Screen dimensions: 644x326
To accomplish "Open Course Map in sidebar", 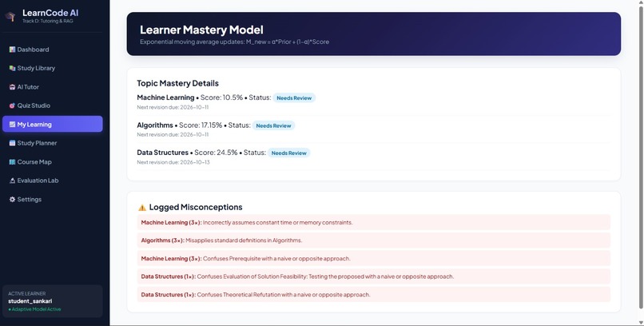I will [x=53, y=161].
